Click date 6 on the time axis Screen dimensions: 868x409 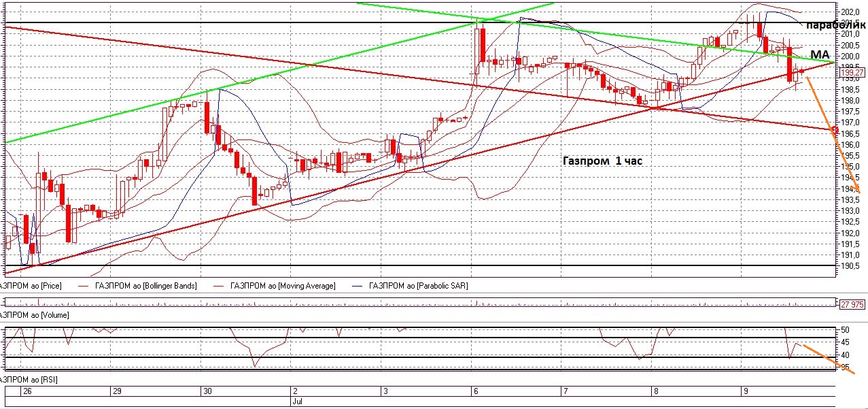click(475, 392)
